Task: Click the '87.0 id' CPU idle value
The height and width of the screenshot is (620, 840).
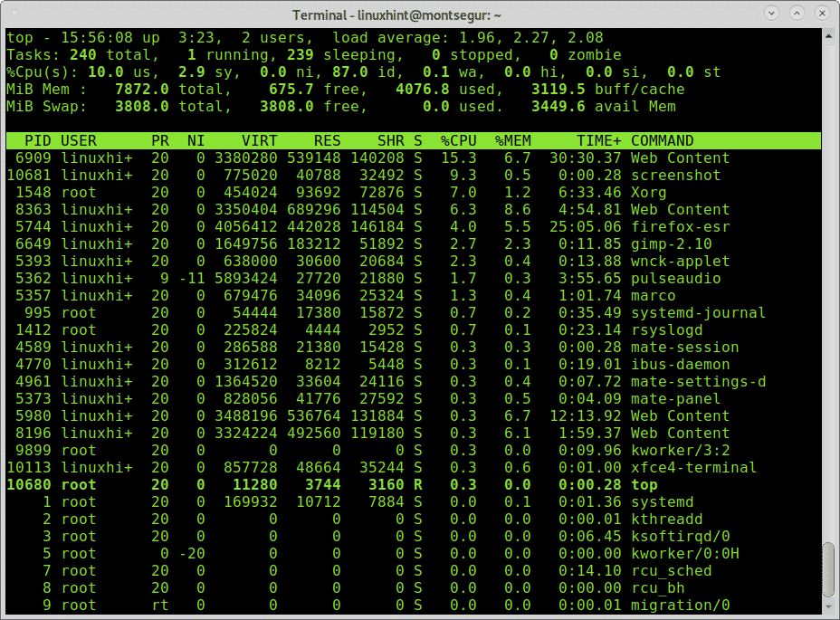Action: pyautogui.click(x=363, y=72)
